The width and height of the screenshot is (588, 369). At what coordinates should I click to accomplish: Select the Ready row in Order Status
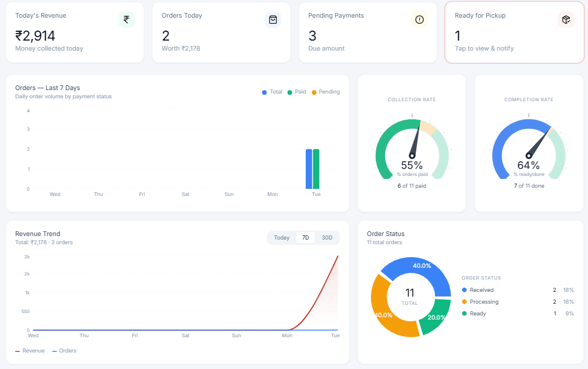coord(518,314)
